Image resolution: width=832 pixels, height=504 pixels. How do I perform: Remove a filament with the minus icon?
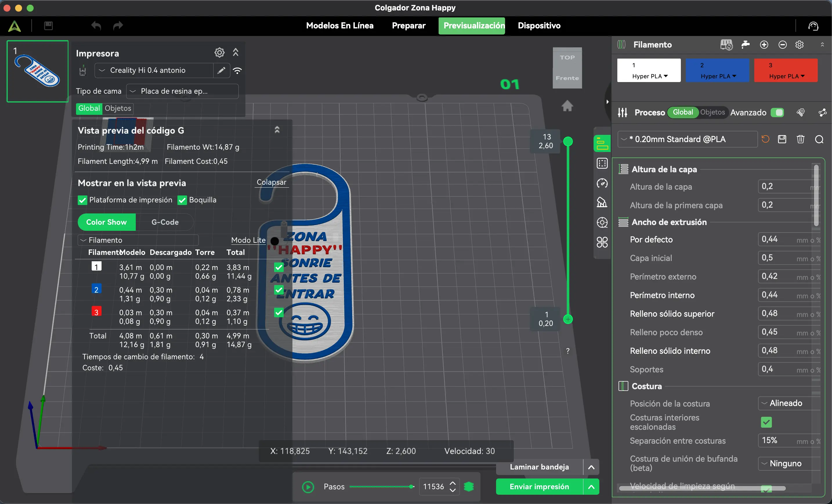tap(782, 45)
